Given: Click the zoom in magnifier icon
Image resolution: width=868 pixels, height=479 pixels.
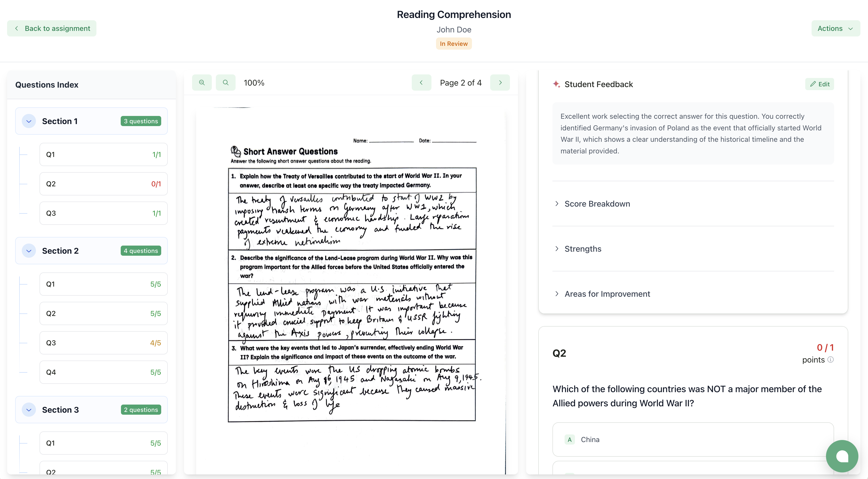Looking at the screenshot, I should pos(225,83).
